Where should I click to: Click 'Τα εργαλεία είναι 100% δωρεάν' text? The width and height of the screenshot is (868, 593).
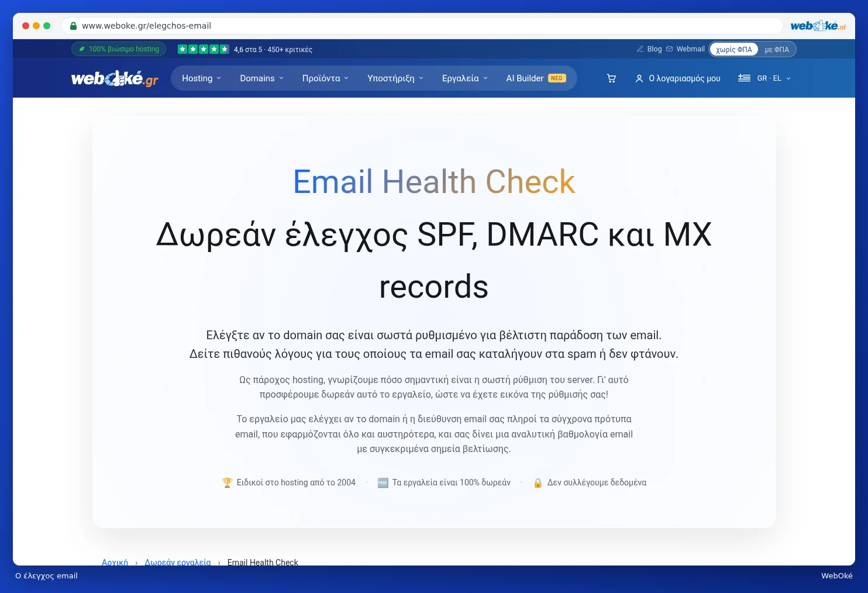click(x=452, y=482)
